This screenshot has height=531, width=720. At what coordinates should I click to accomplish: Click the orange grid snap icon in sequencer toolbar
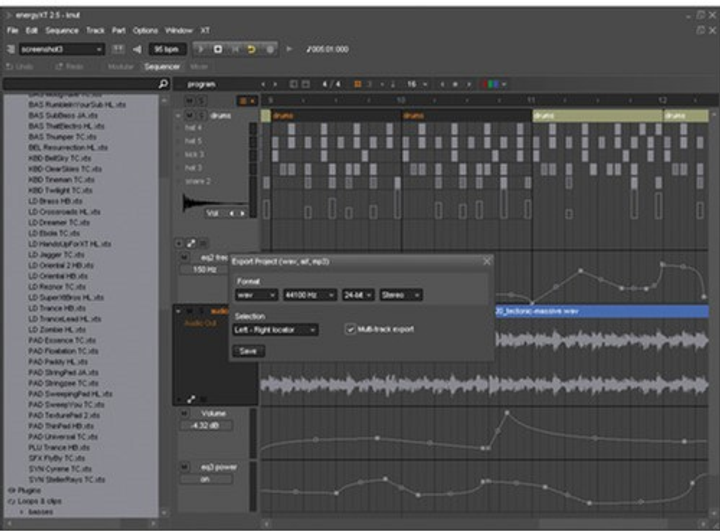coord(357,84)
